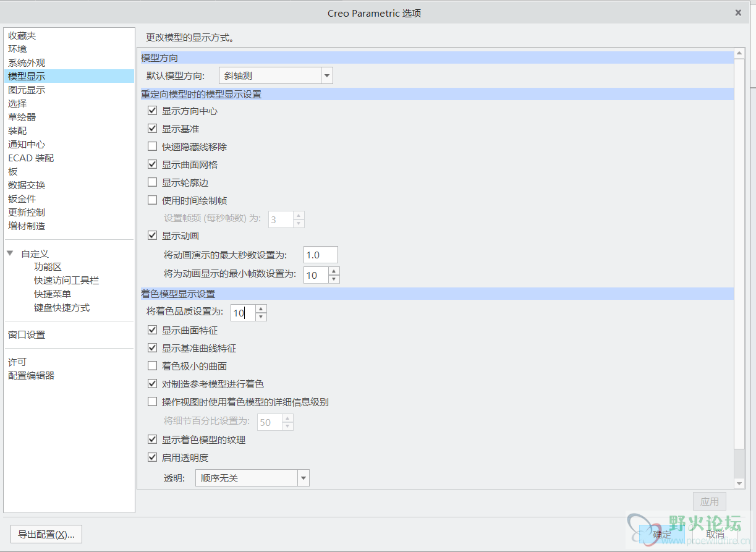Collapse the 自定义 tree node

tap(10, 253)
